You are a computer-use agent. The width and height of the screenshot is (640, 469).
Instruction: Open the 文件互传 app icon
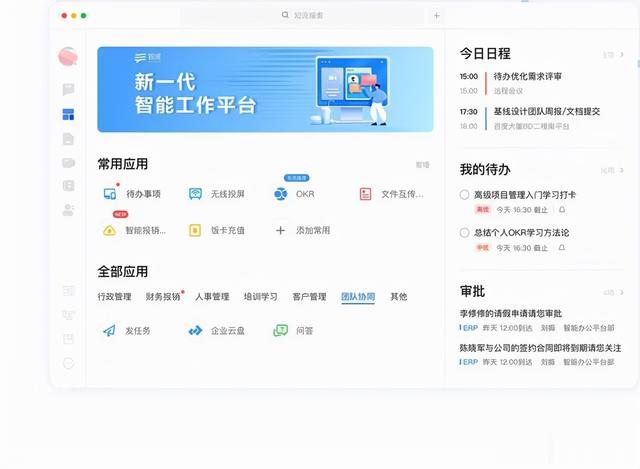point(365,194)
